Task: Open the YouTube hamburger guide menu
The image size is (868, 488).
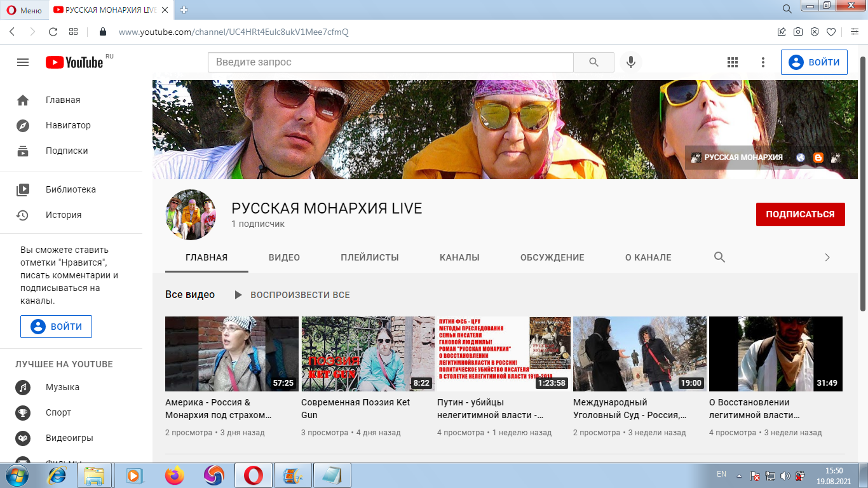Action: coord(23,62)
